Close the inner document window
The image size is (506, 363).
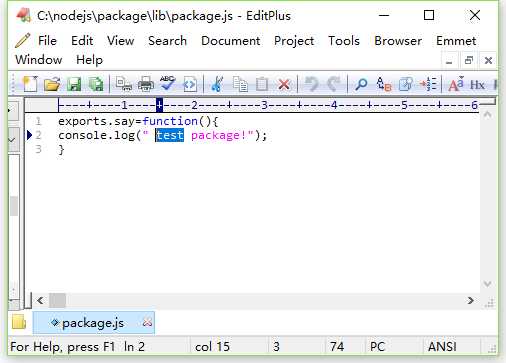488,61
